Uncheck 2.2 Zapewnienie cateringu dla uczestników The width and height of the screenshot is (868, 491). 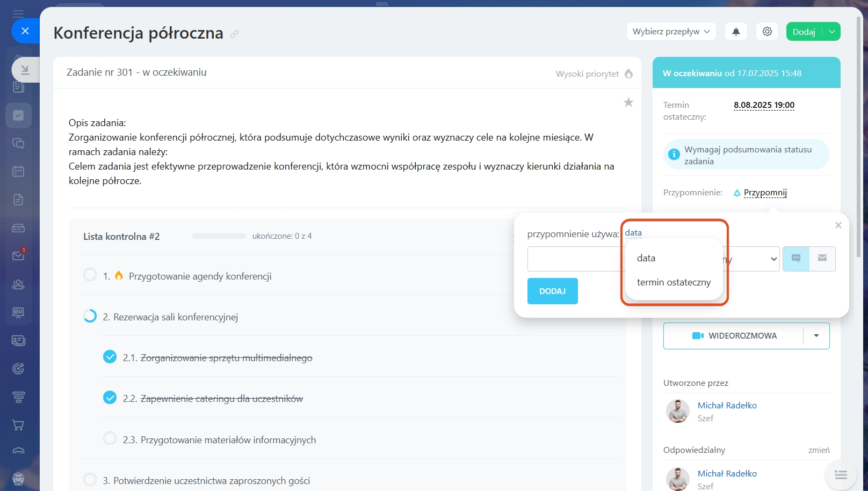tap(110, 398)
